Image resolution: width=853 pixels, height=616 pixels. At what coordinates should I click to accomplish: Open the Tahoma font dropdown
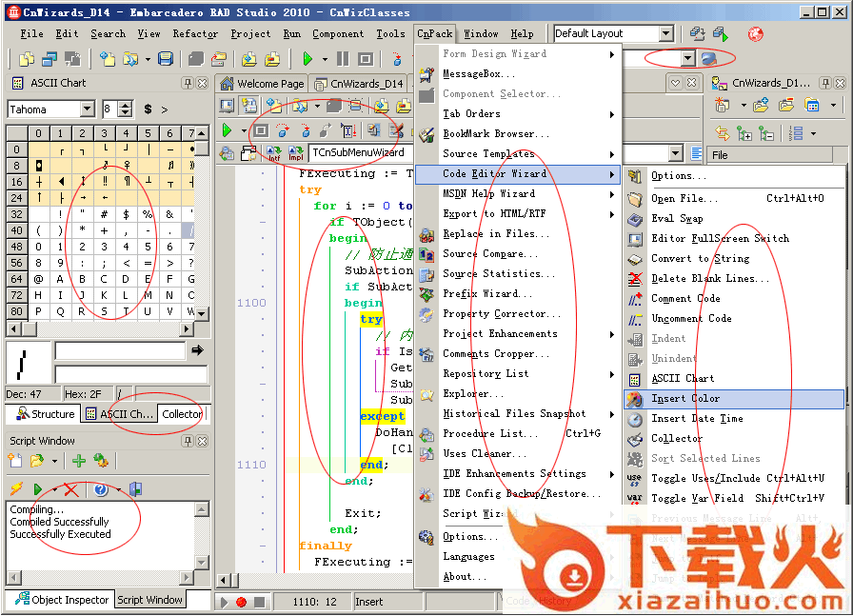[87, 109]
